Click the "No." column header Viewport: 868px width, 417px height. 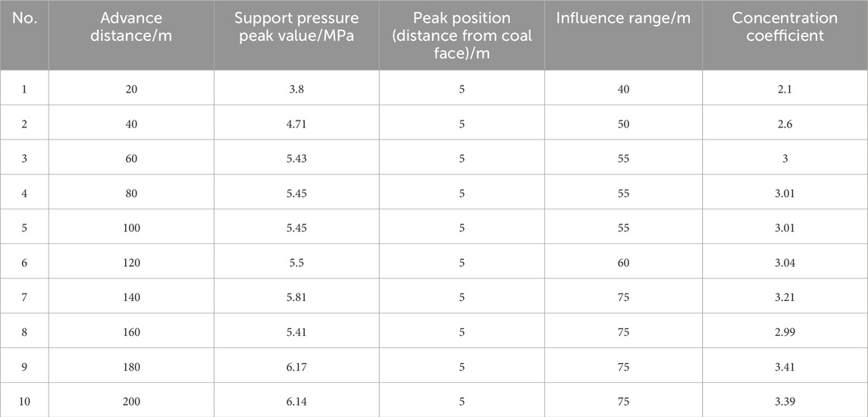click(24, 18)
